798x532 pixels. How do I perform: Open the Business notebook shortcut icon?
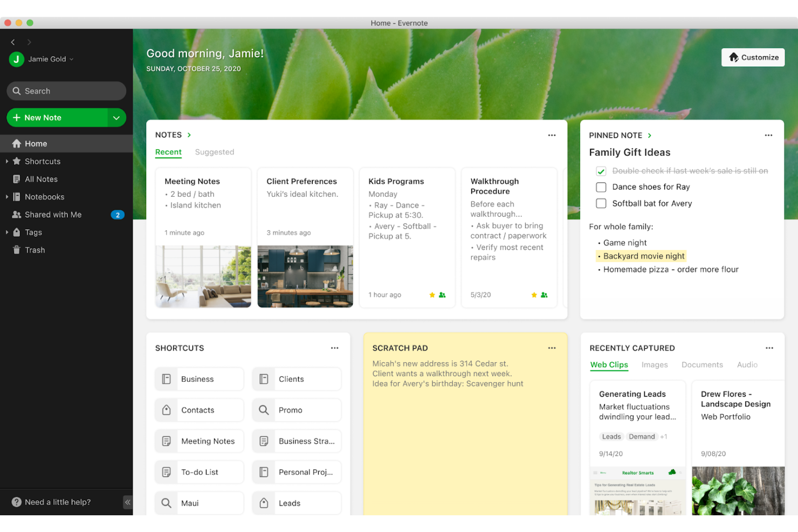(167, 379)
